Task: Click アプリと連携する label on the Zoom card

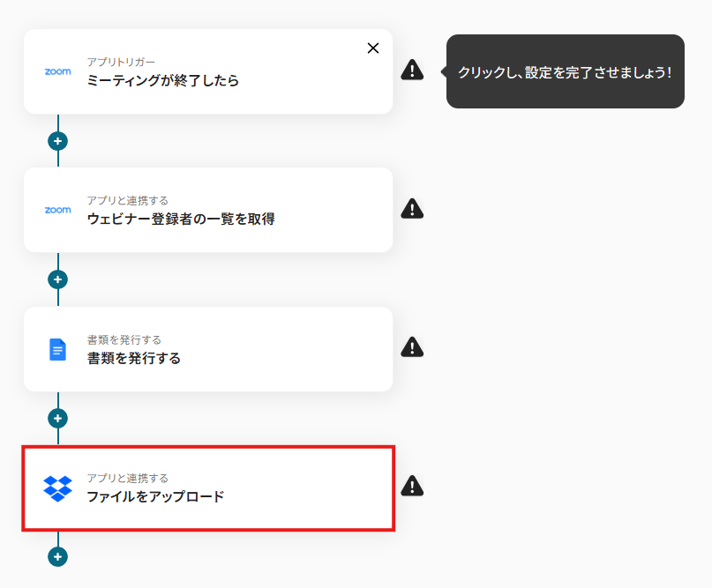Action: [x=128, y=200]
